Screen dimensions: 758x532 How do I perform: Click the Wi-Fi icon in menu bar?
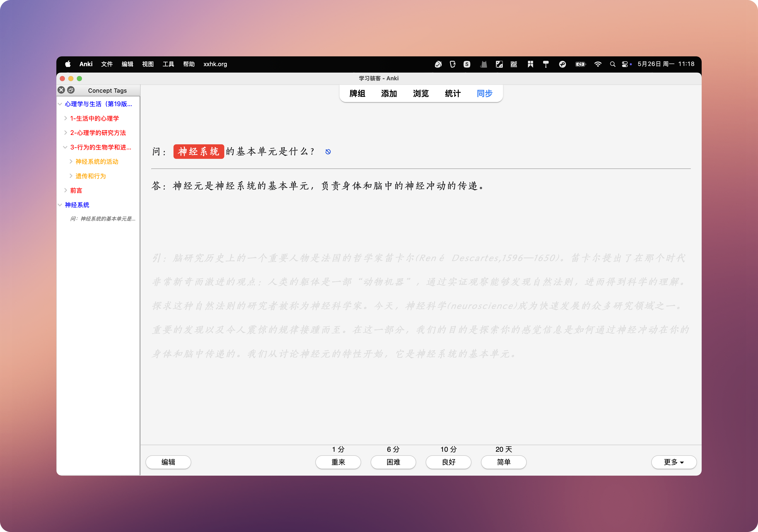pyautogui.click(x=598, y=64)
